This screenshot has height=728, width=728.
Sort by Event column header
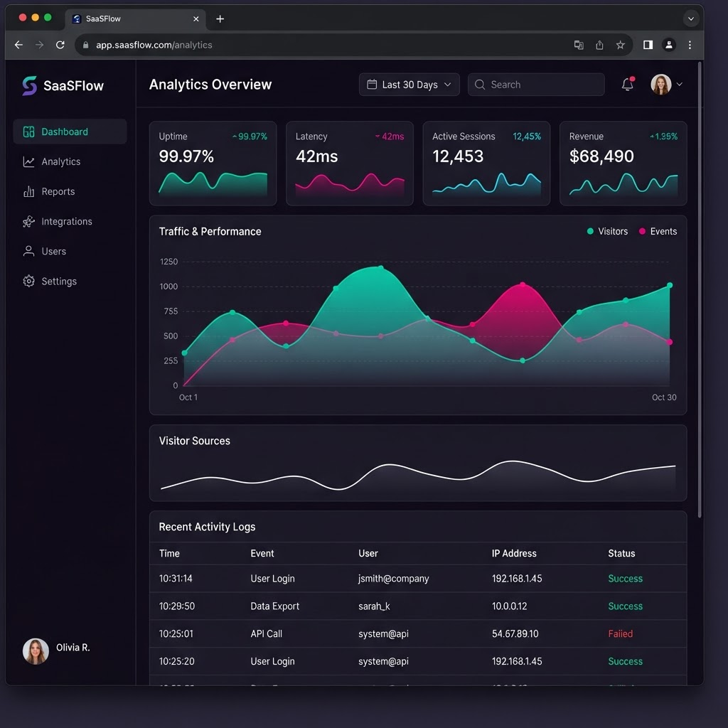coord(262,553)
